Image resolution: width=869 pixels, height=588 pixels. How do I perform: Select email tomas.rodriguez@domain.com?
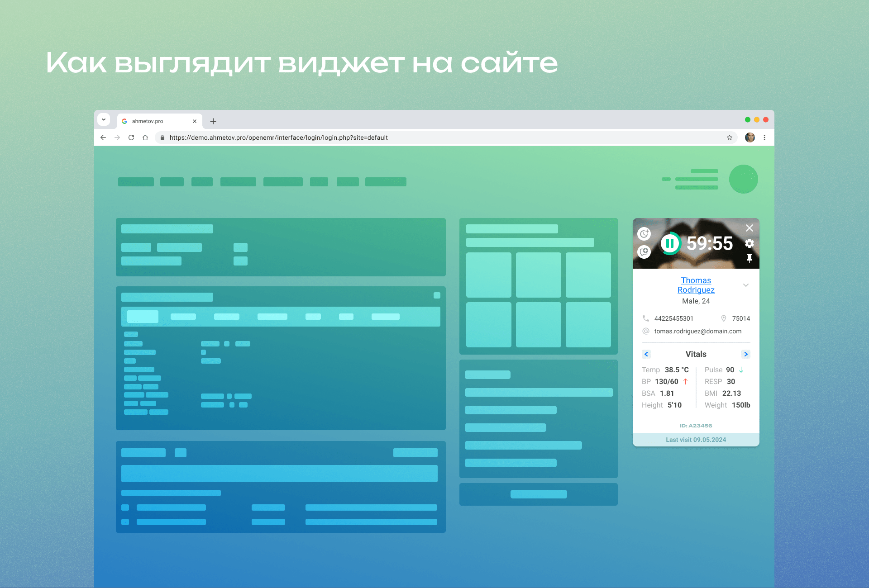tap(698, 331)
